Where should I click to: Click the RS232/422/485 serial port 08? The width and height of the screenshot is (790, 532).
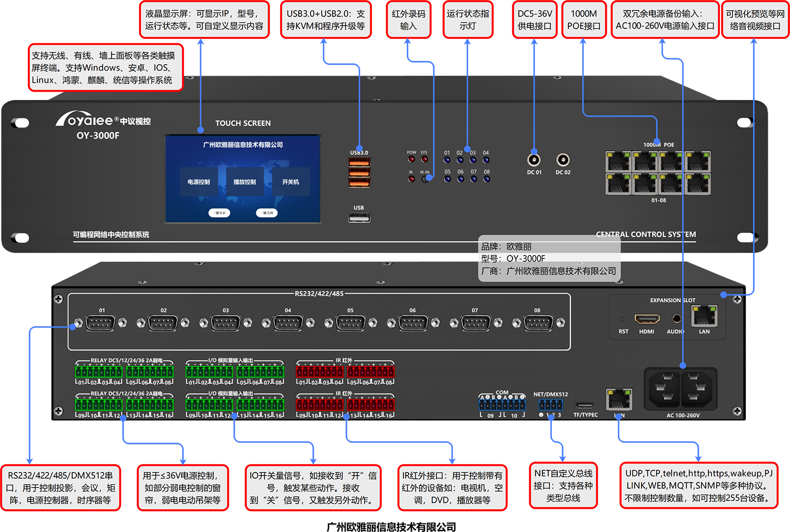(538, 323)
